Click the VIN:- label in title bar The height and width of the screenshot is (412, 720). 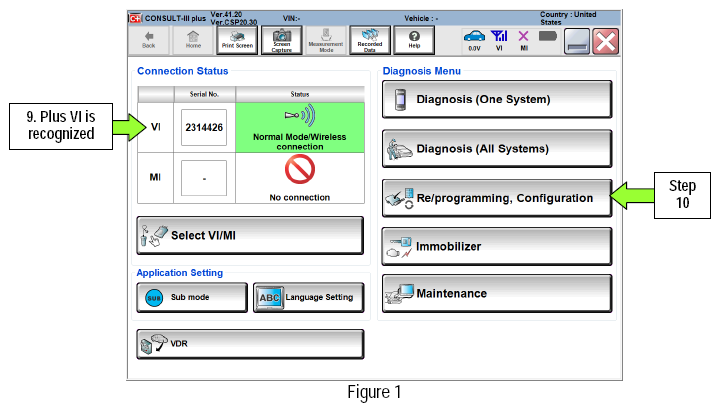tap(292, 18)
